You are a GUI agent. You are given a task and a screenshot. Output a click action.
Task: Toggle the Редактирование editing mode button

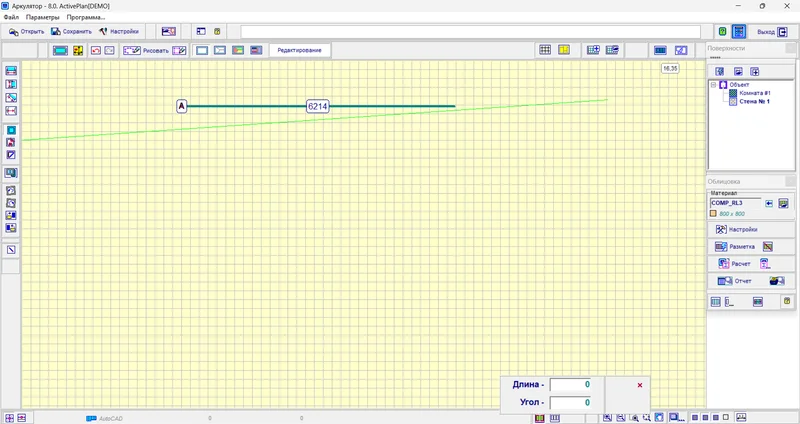point(299,50)
